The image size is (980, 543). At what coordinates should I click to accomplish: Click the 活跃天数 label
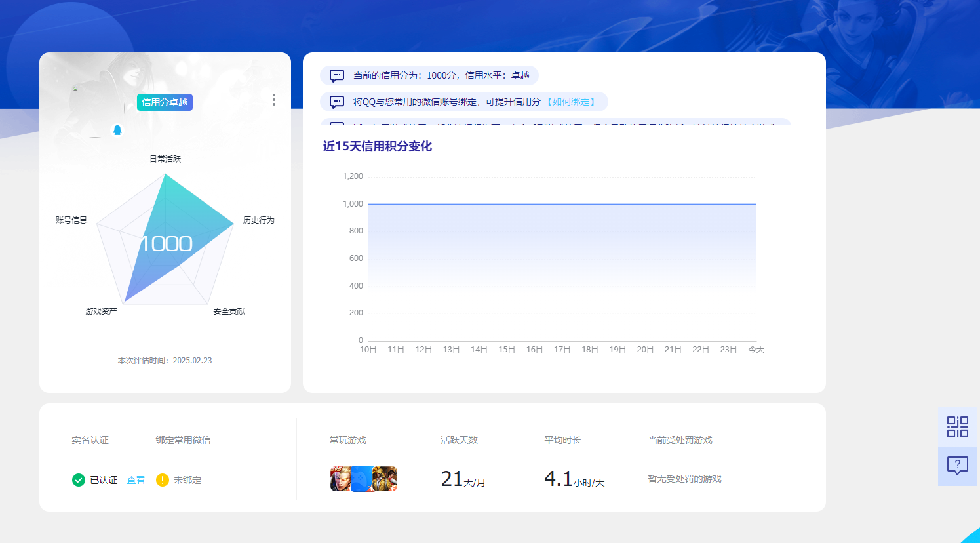click(x=460, y=440)
